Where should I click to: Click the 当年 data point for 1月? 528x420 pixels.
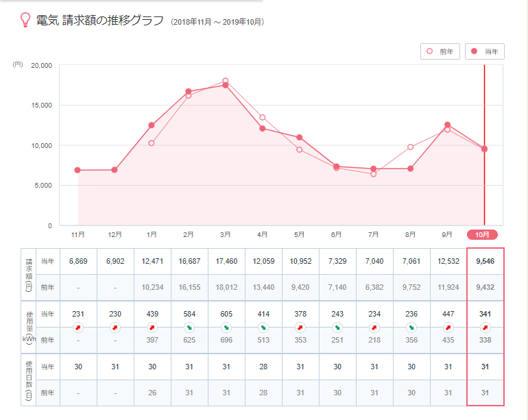click(152, 125)
